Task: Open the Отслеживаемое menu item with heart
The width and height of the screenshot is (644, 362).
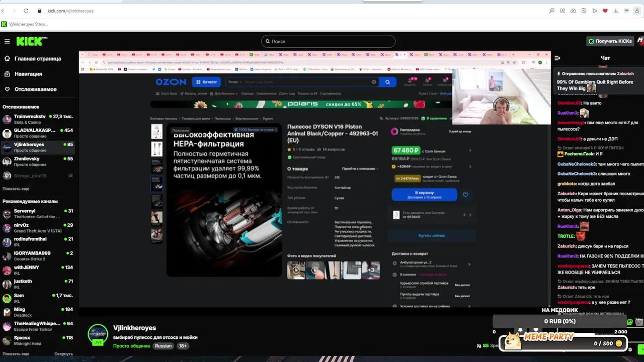Action: (30, 89)
